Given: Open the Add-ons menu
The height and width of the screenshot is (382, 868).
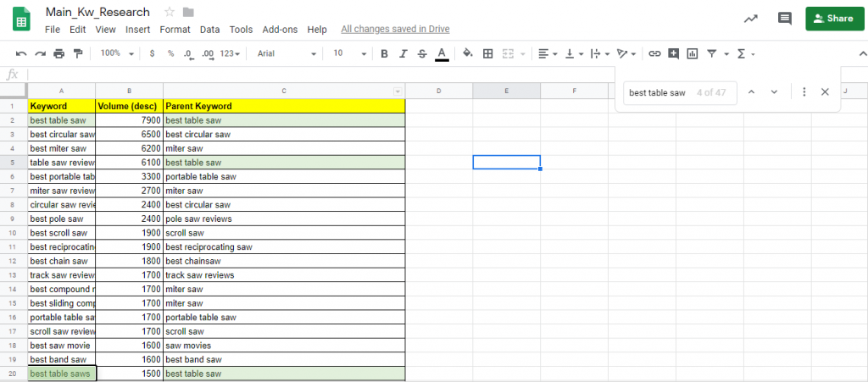Looking at the screenshot, I should (280, 30).
